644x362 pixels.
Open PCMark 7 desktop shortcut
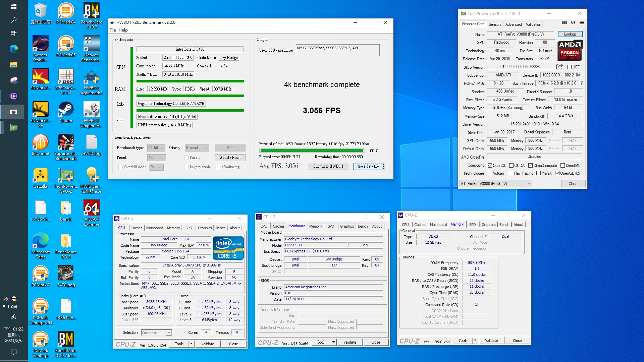tap(40, 277)
